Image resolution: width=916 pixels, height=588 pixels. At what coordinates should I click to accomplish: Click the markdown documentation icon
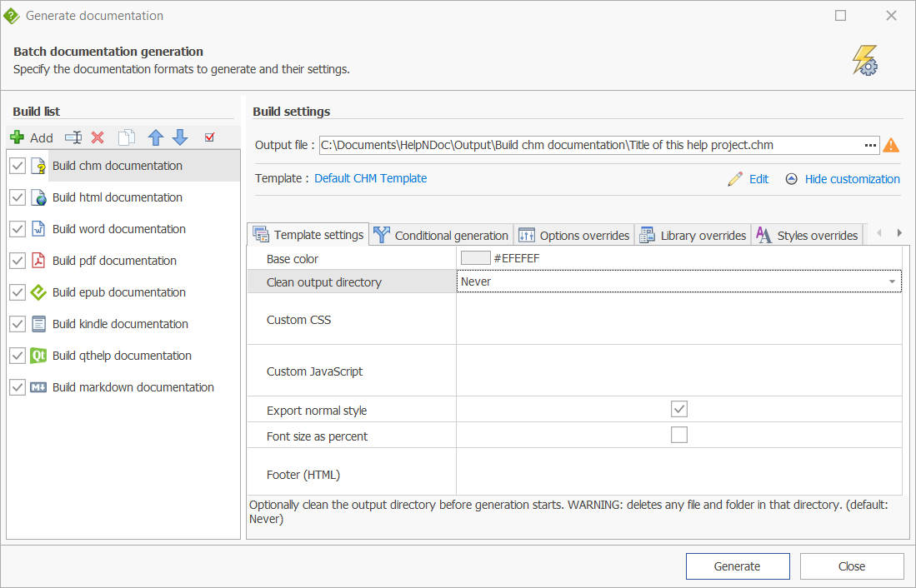[38, 387]
